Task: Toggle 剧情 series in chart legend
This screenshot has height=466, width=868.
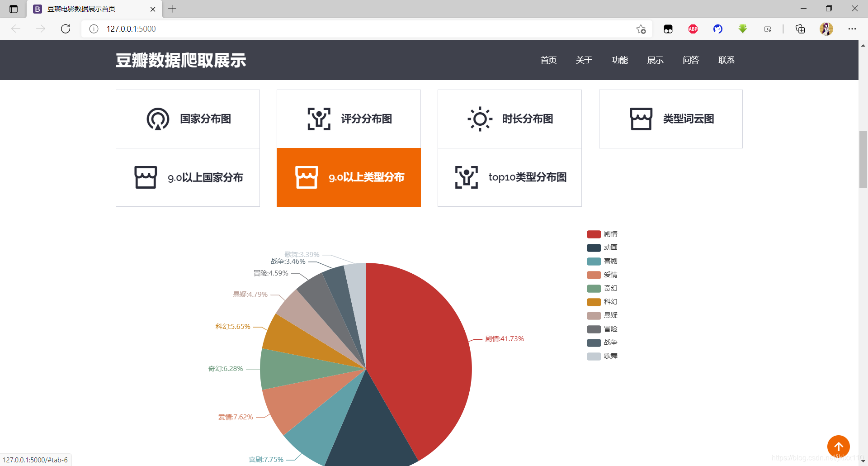Action: 602,234
